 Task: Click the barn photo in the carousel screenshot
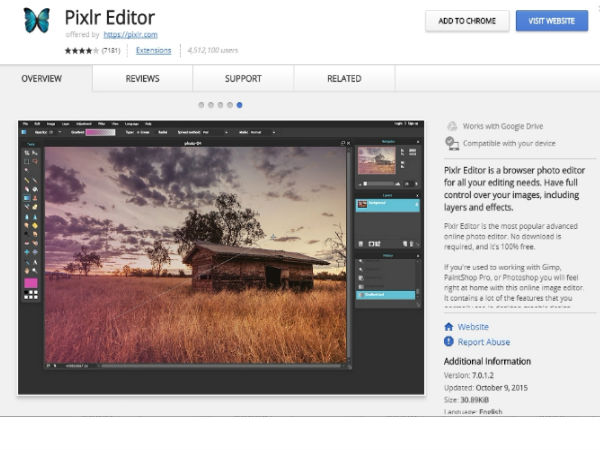click(196, 255)
